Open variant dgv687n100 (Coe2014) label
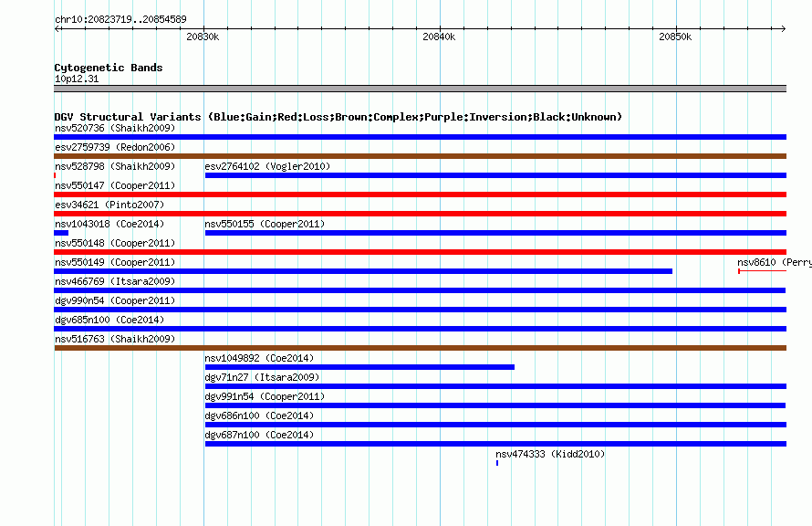 259,435
